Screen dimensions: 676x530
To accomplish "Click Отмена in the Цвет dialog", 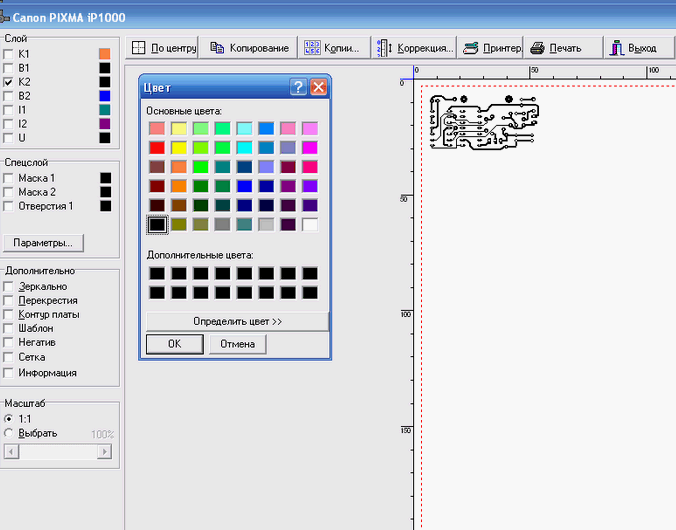I will (238, 344).
